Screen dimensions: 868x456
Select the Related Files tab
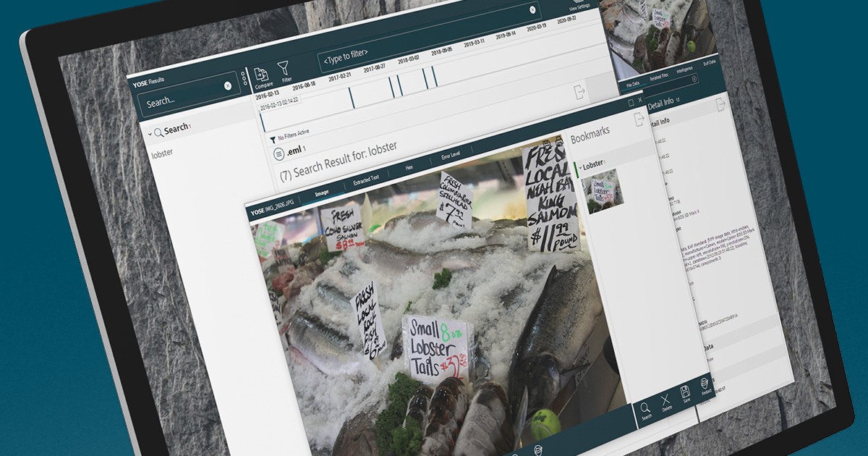658,77
